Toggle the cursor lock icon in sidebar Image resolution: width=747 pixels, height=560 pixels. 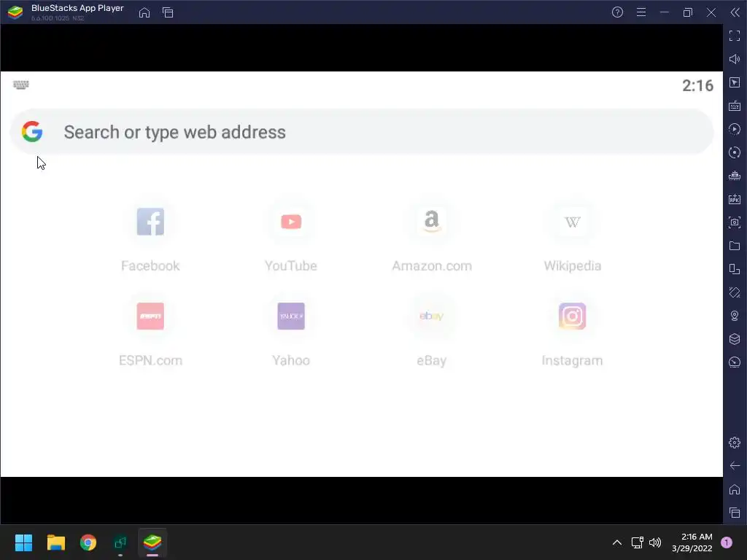[x=735, y=82]
